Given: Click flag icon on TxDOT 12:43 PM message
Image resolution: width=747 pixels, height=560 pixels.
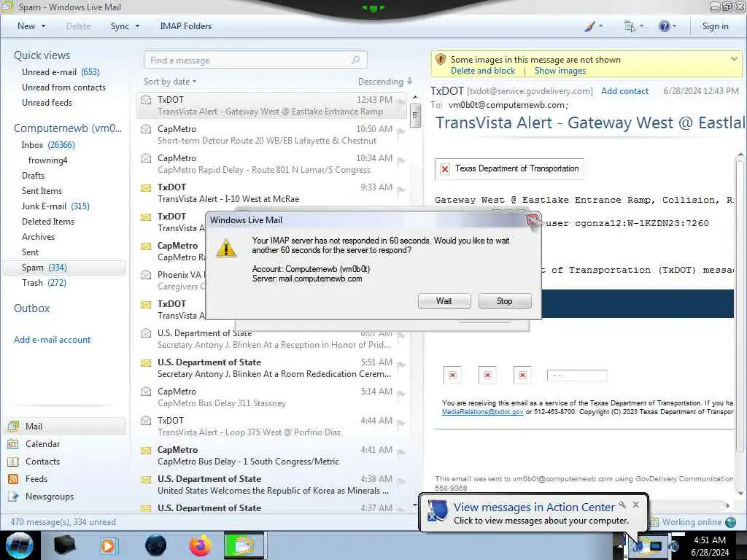Looking at the screenshot, I should click(401, 102).
